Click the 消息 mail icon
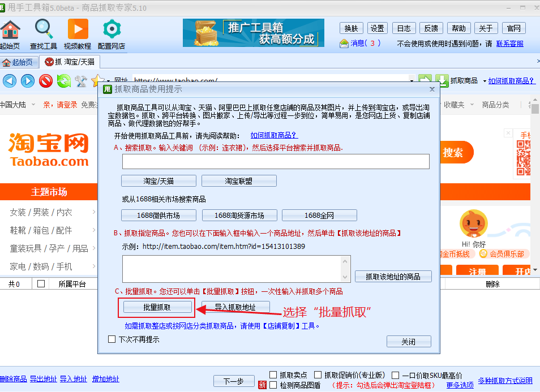The image size is (540, 392). 344,44
